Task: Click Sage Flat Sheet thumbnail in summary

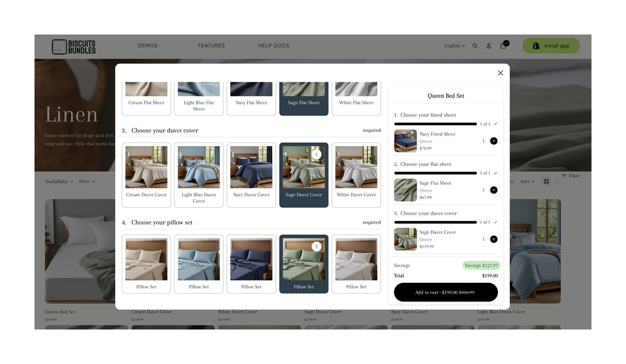Action: pos(405,190)
